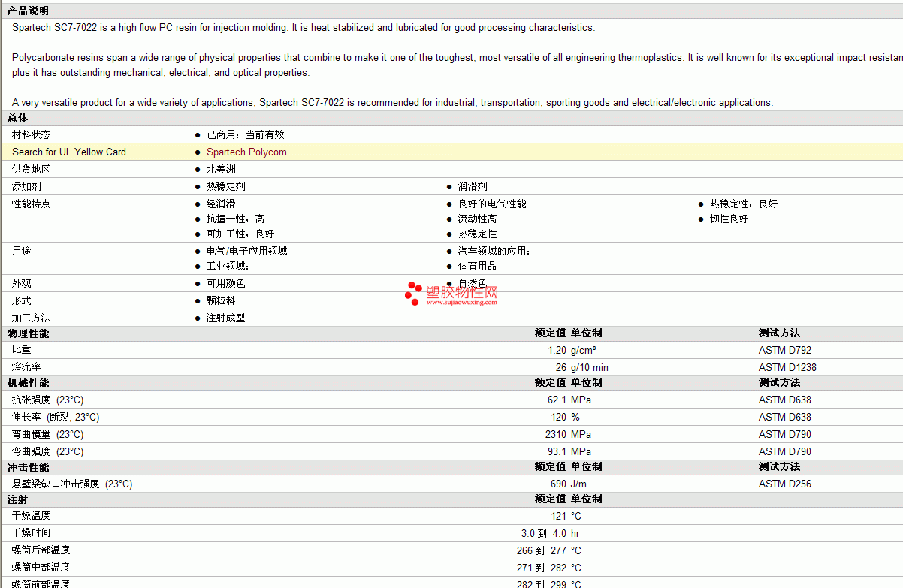This screenshot has width=903, height=588.
Task: Select the tensile strength value 62.1
Action: tap(557, 400)
